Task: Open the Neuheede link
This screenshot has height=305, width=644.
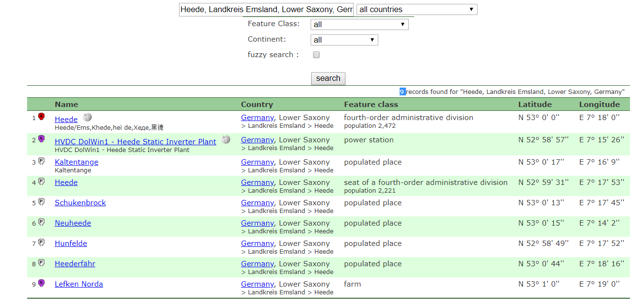Action: [x=73, y=223]
